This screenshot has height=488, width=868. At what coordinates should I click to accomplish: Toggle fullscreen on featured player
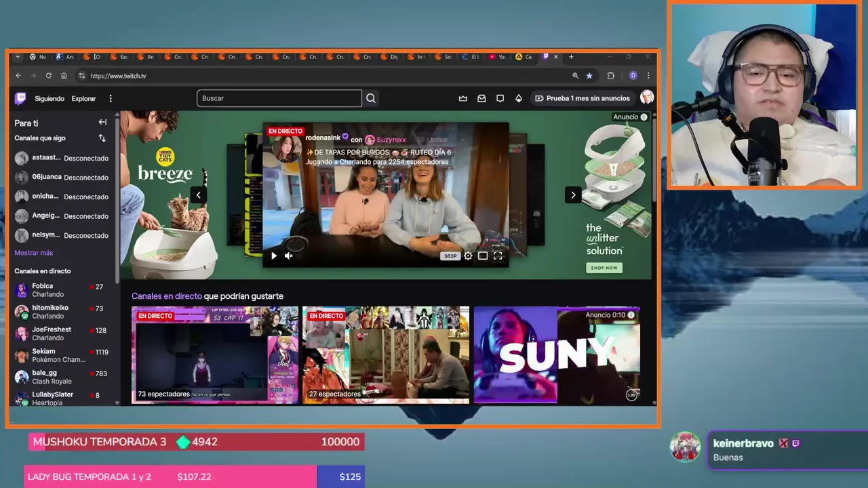coord(498,256)
